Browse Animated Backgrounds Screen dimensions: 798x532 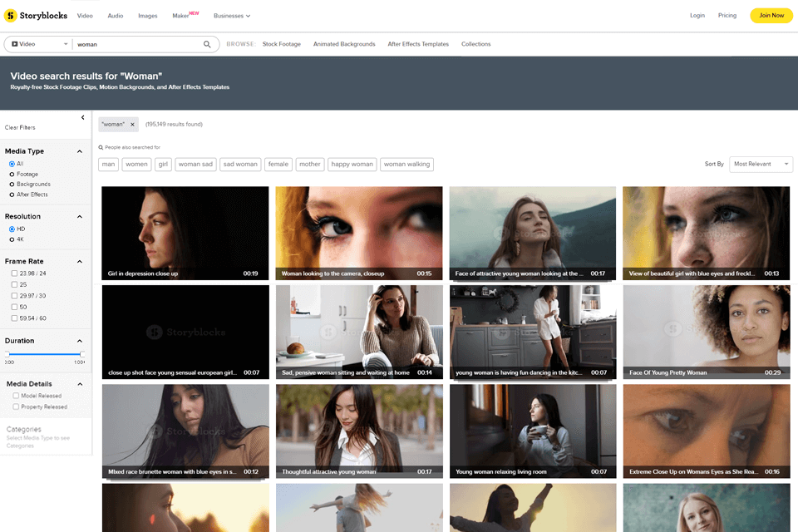click(x=344, y=44)
